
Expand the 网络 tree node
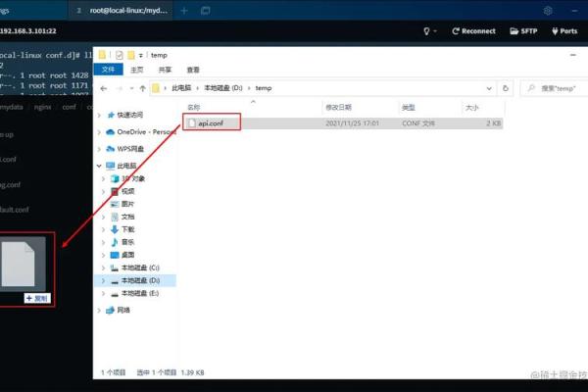coord(99,311)
